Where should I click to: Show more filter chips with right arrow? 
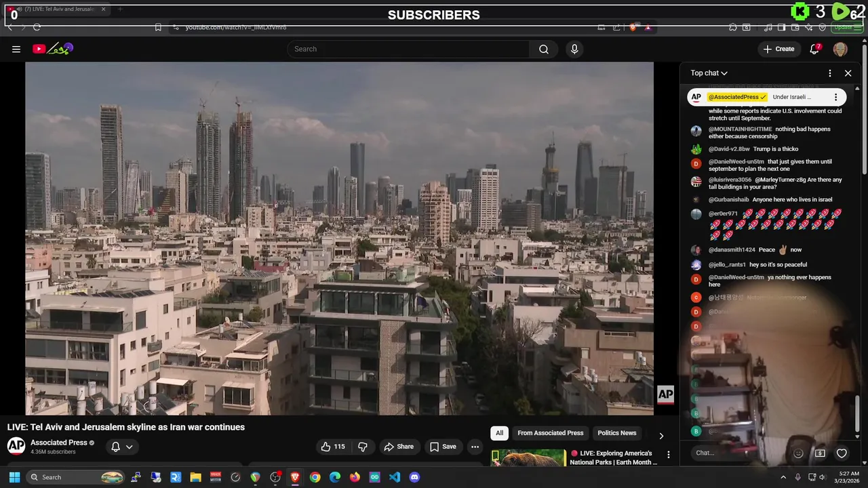point(661,435)
